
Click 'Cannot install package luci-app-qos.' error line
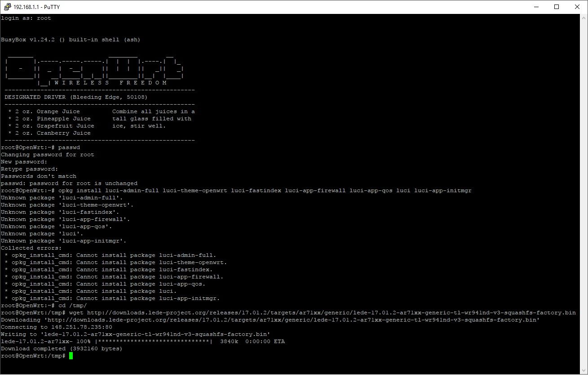point(105,284)
